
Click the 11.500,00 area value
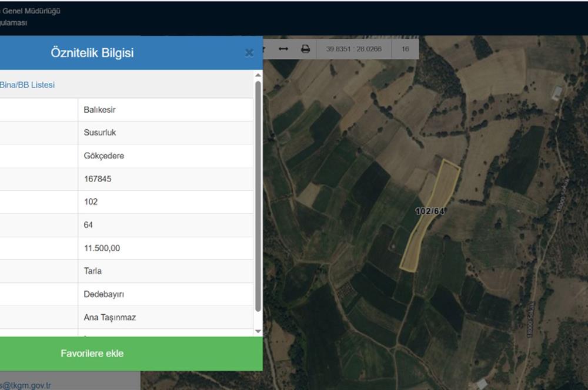pos(102,248)
